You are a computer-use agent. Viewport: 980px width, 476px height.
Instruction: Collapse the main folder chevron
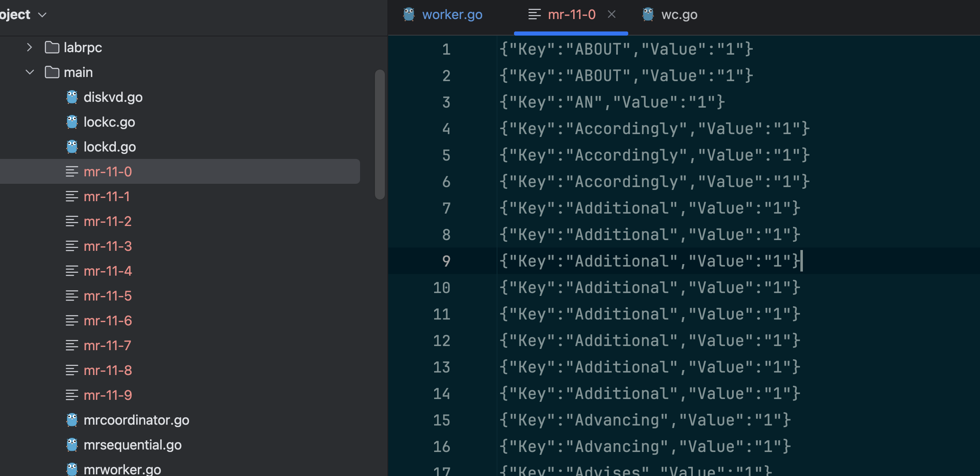coord(29,72)
